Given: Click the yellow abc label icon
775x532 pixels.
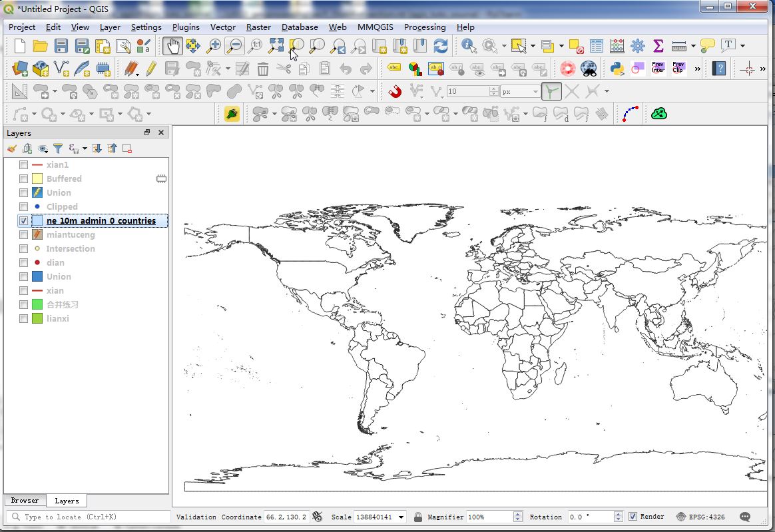Looking at the screenshot, I should click(x=394, y=68).
